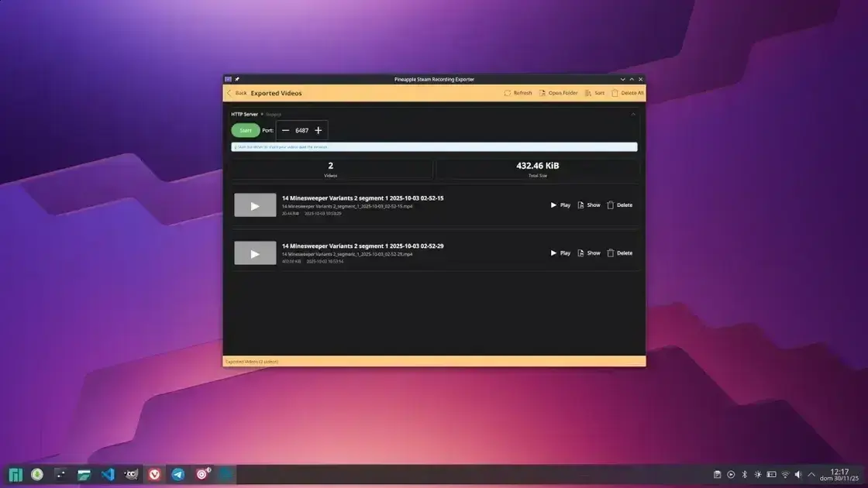868x488 pixels.
Task: Open Vivaldi browser from the taskbar
Action: click(154, 475)
